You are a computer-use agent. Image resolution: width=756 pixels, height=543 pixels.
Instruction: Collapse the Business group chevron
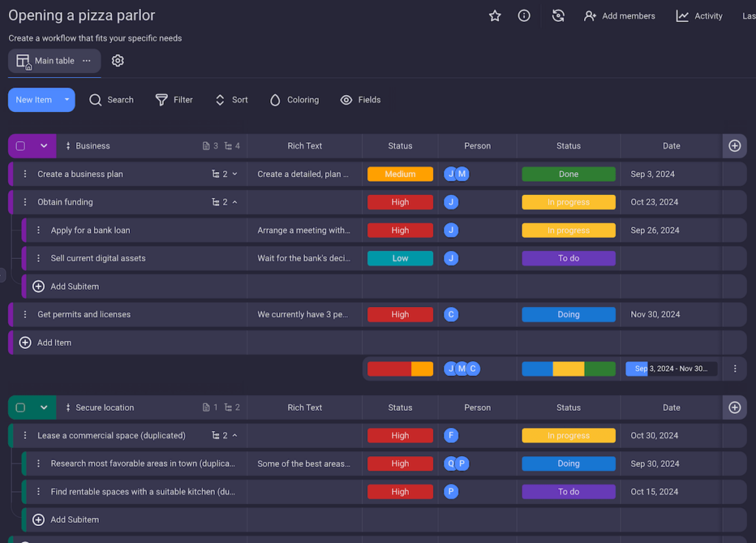44,146
